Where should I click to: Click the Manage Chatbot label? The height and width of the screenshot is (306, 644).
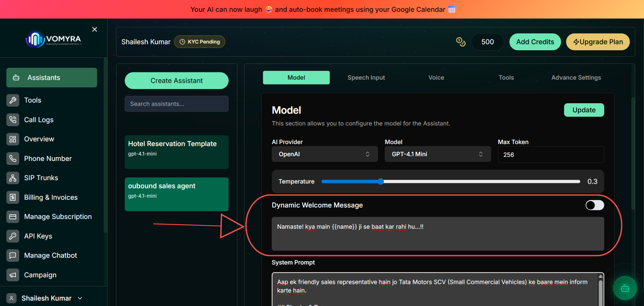(50, 255)
